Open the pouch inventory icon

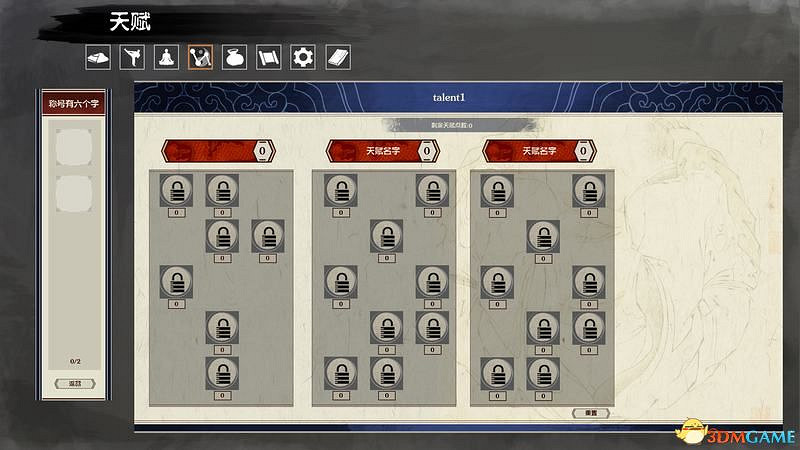pos(235,58)
